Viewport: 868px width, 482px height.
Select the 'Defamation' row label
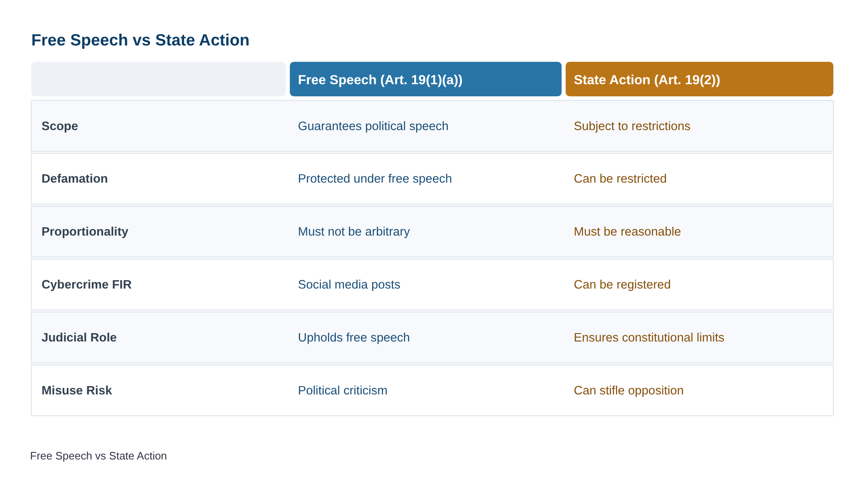(75, 178)
